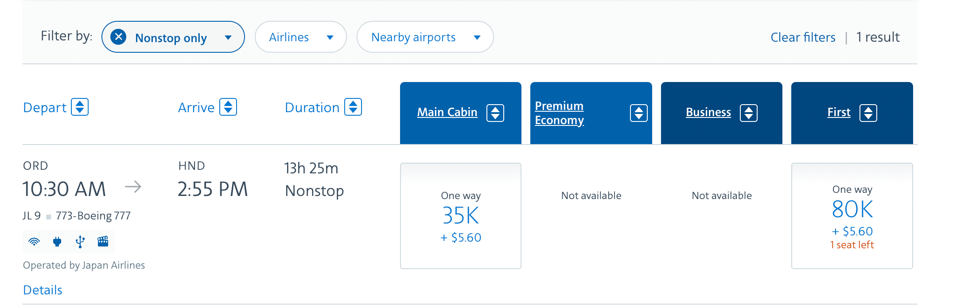Sort flights using Arrive sort icon
The width and height of the screenshot is (980, 305).
click(228, 107)
